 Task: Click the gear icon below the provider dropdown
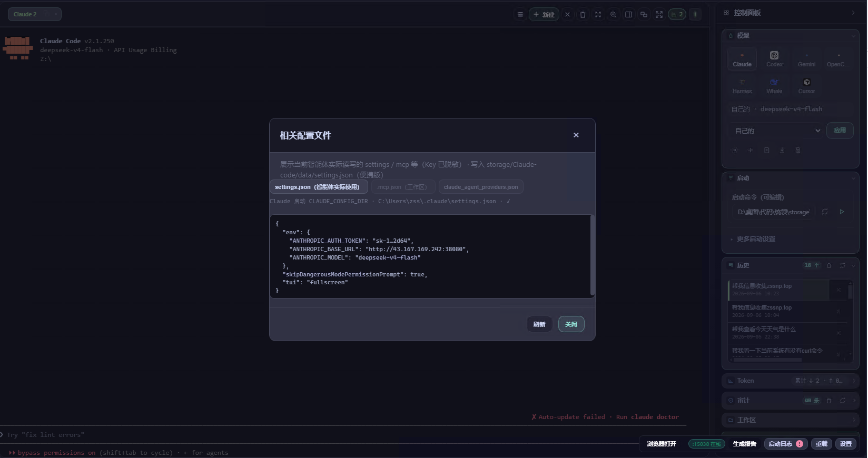tap(735, 150)
